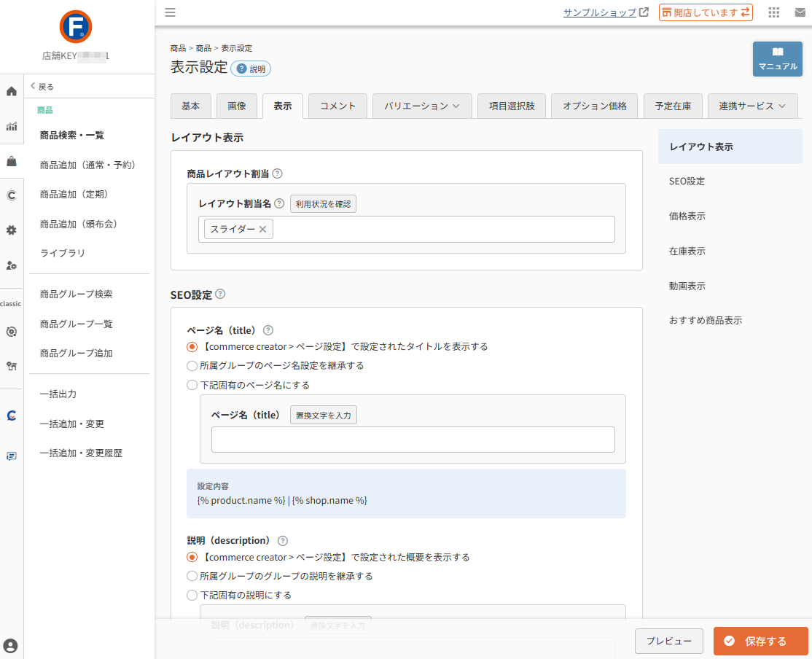812x659 pixels.
Task: Click the 説明 help badge
Action: (251, 69)
